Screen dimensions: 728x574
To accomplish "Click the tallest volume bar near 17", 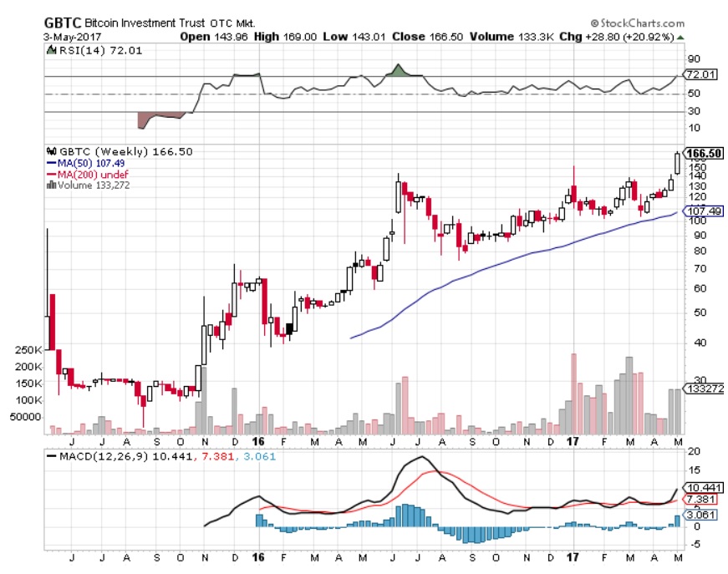I will 574,394.
